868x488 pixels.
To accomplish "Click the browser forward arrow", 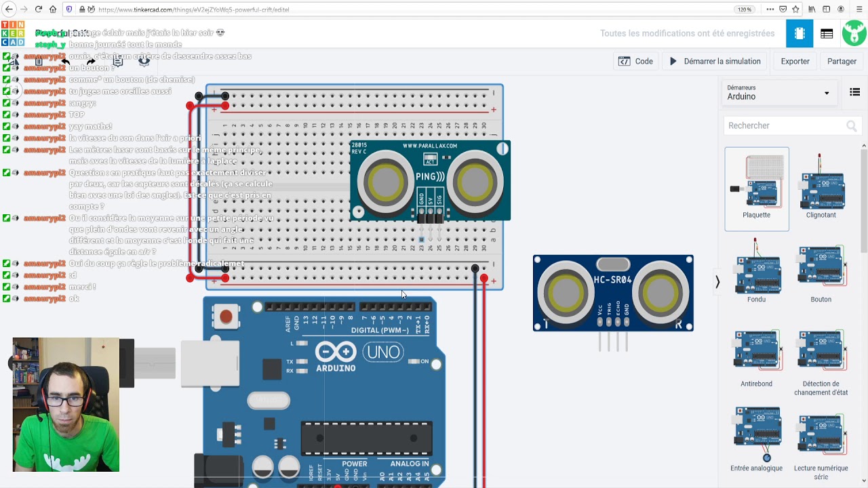I will point(24,9).
